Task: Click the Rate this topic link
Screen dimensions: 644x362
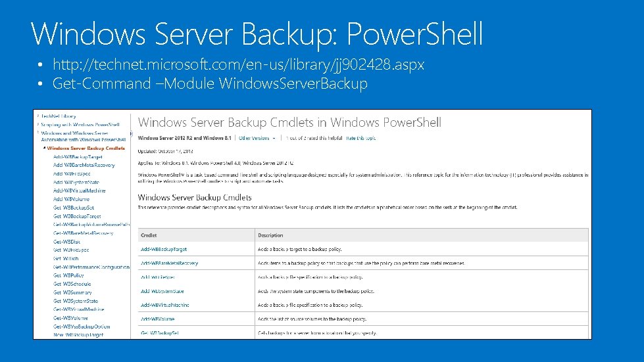Action: coord(361,138)
